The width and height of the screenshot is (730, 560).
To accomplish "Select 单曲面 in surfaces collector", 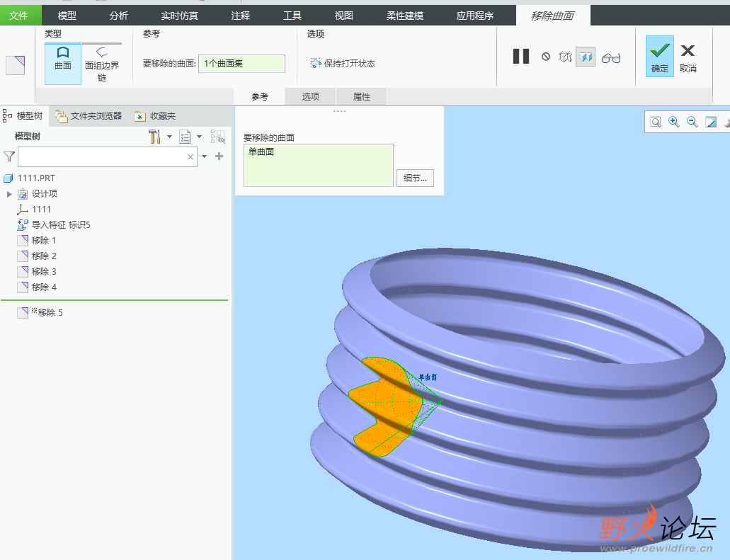I will point(261,152).
